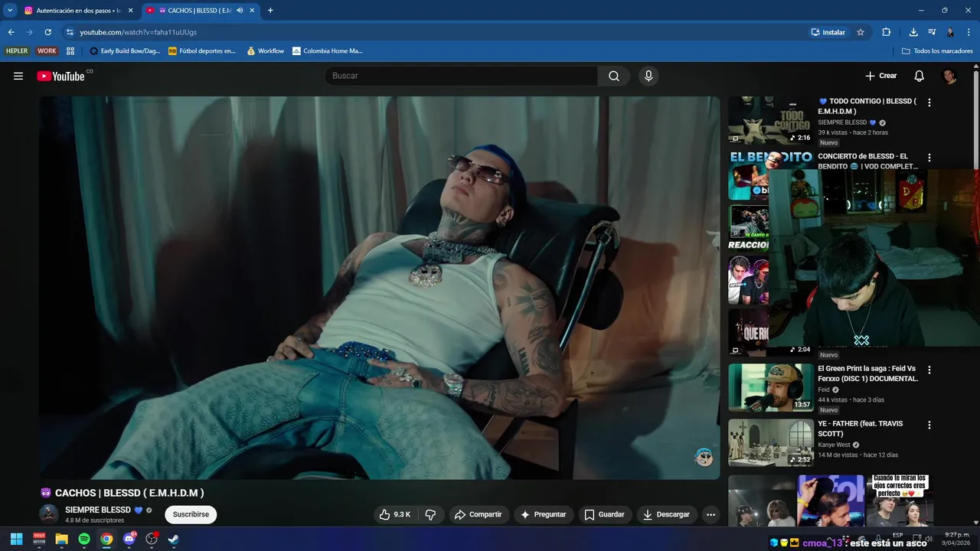The width and height of the screenshot is (980, 551).
Task: Open options for El Green Print video
Action: [929, 370]
